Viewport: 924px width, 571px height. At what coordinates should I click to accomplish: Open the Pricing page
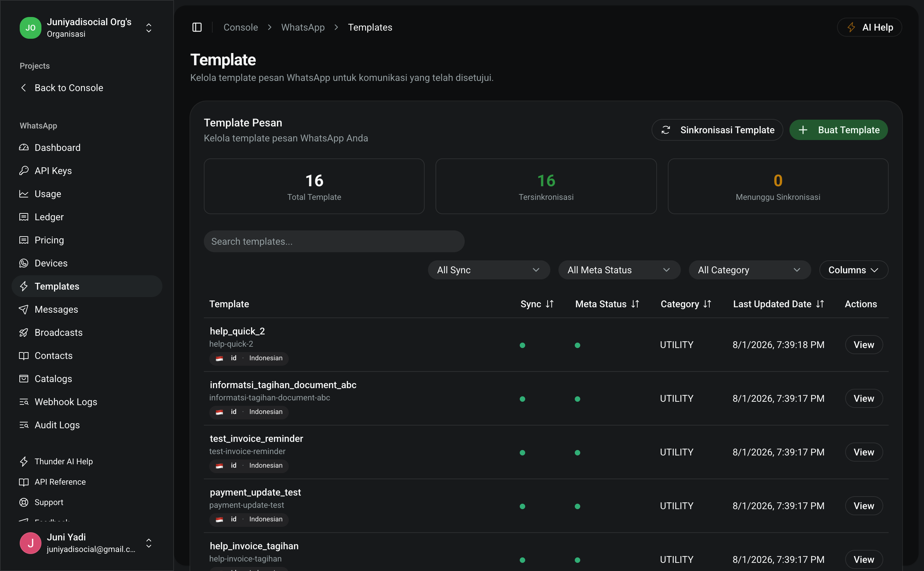pyautogui.click(x=87, y=240)
